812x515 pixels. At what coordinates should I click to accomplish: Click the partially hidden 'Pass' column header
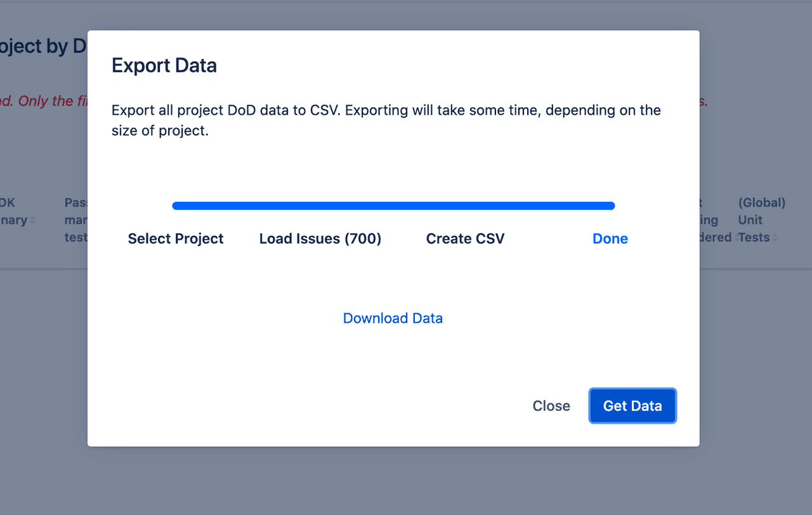[75, 220]
